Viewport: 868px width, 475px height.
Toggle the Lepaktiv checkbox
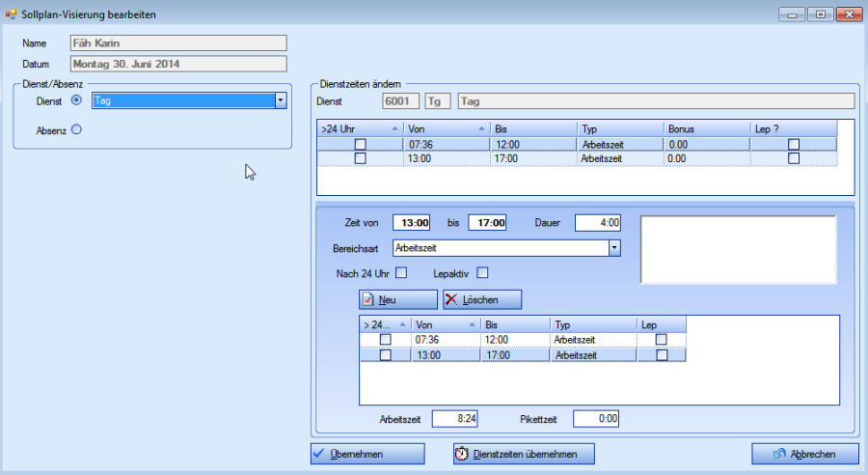pos(483,272)
